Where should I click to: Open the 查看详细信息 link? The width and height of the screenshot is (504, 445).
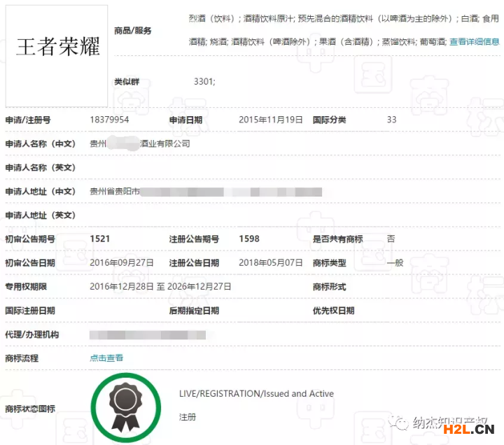[x=474, y=42]
